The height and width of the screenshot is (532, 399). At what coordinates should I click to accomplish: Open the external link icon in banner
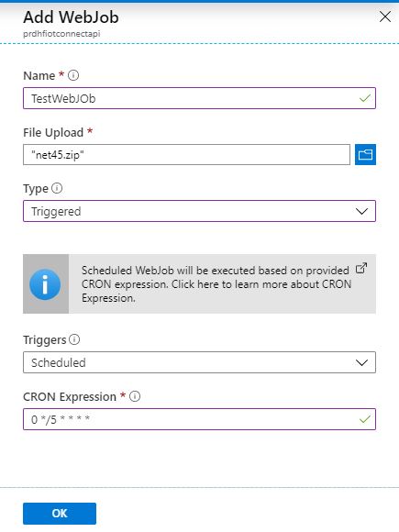tap(361, 268)
